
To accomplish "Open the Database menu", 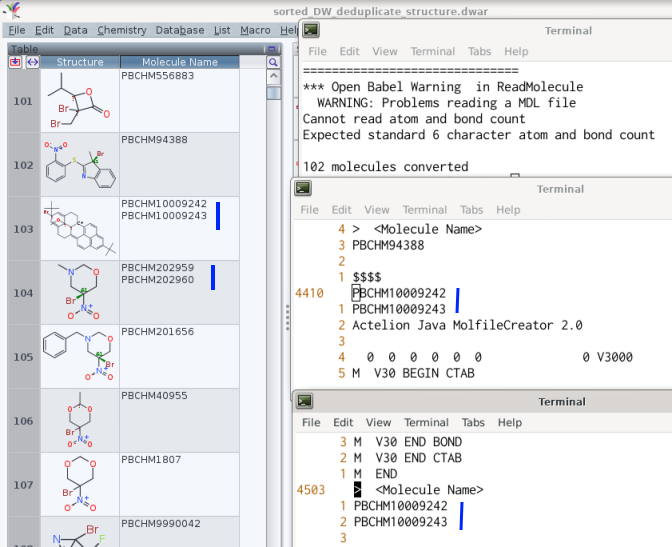I will pos(178,30).
